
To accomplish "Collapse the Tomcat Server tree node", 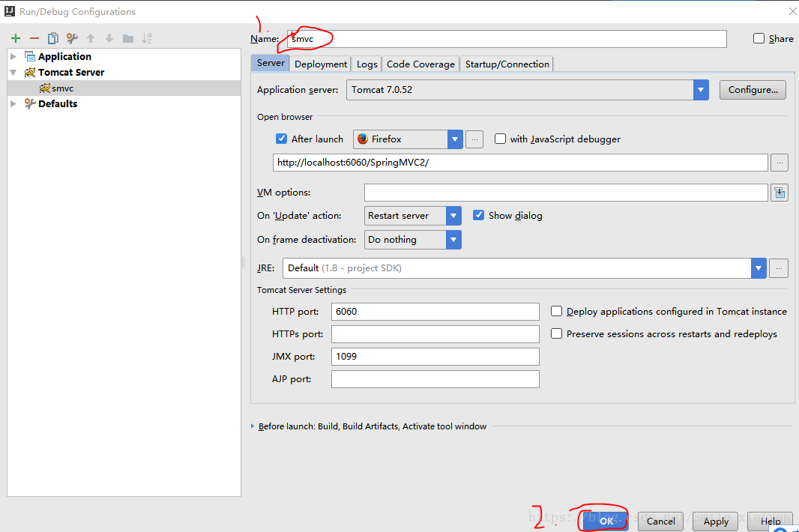I will (13, 73).
